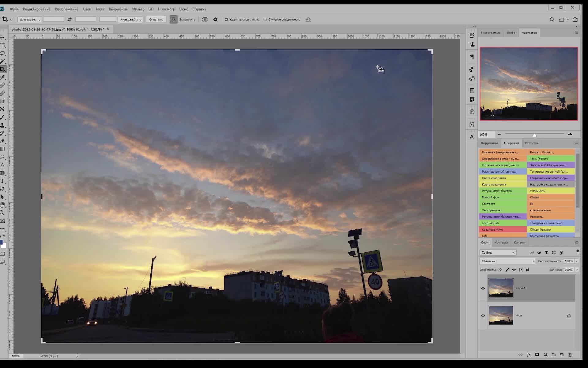Click the search magnifier icon top right
Image resolution: width=588 pixels, height=368 pixels.
tap(552, 20)
